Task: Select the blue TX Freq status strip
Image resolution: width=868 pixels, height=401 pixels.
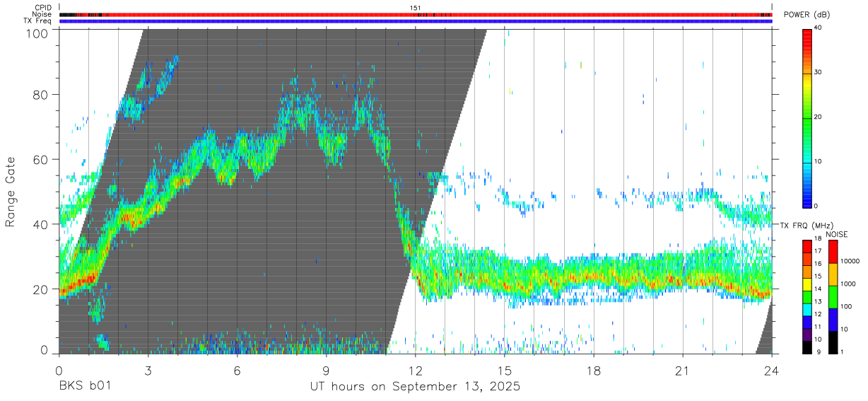Action: [x=416, y=21]
